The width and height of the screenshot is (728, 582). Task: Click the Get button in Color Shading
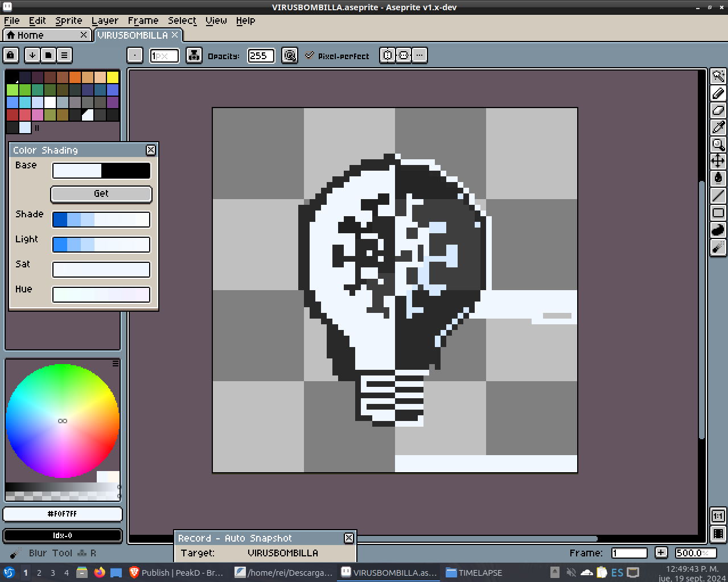tap(101, 194)
